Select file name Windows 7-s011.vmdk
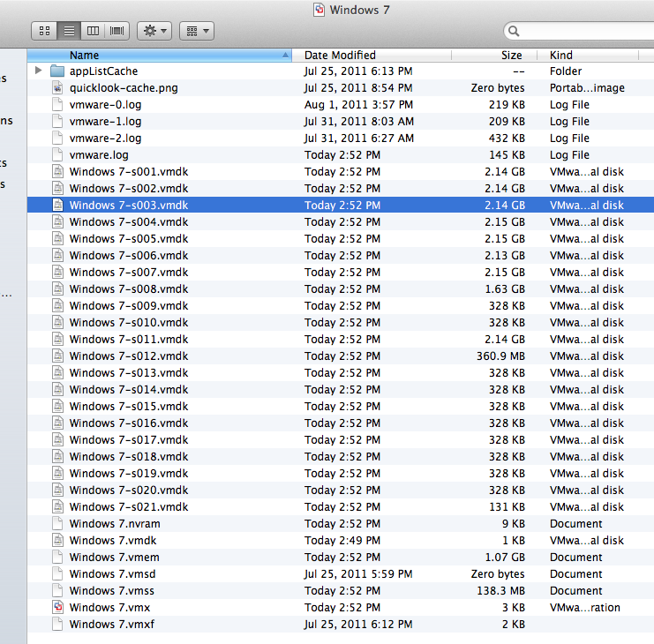Screen dimensions: 654x644 coord(129,340)
